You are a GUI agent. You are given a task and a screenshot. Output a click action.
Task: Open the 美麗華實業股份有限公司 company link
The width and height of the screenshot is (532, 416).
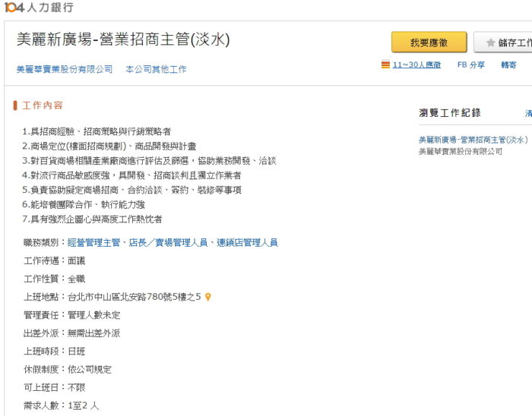(65, 69)
